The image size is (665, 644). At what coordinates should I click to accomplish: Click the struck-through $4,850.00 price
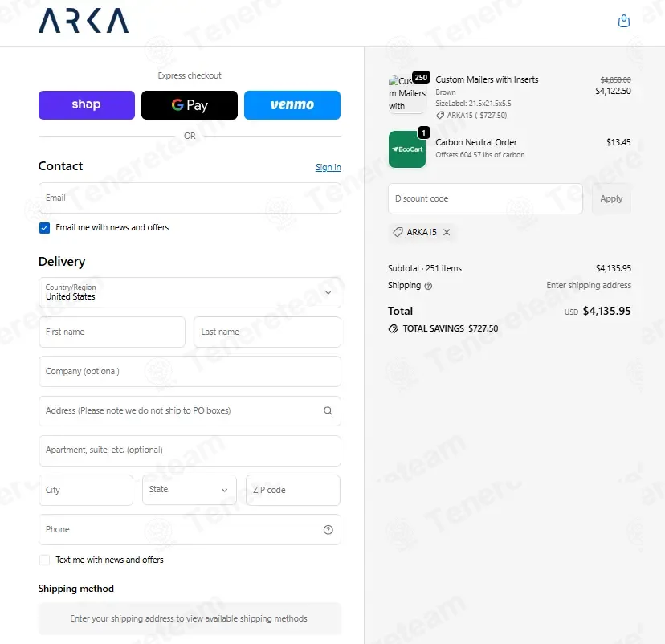coord(615,79)
